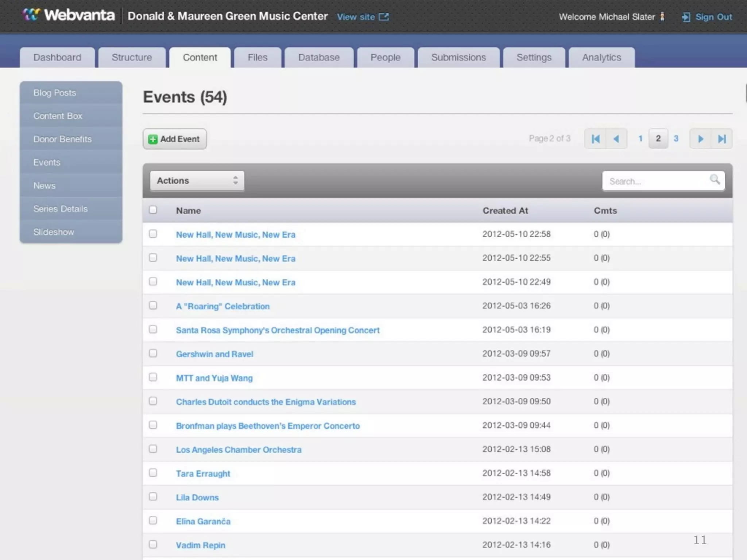Jump to last page of events
This screenshot has width=747, height=560.
[x=721, y=139]
